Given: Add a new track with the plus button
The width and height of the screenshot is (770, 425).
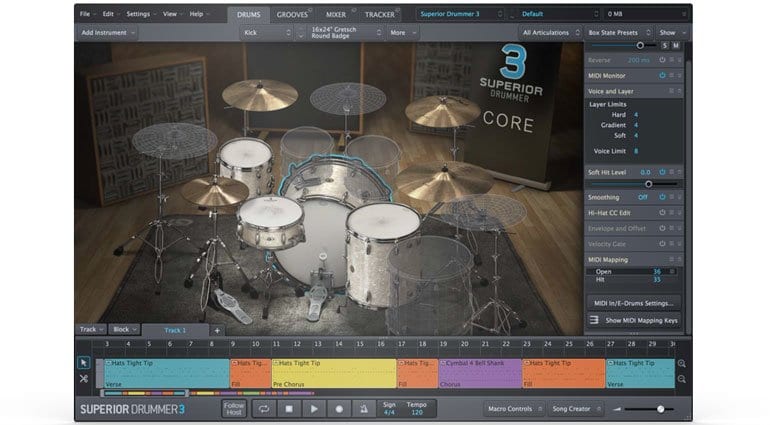Looking at the screenshot, I should pos(217,330).
